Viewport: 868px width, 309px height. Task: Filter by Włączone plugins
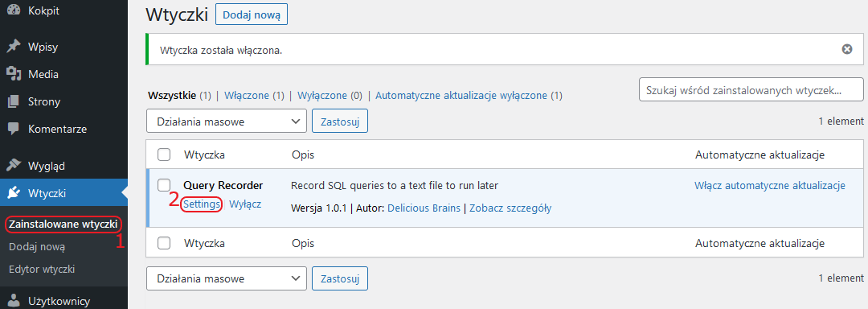(x=247, y=95)
